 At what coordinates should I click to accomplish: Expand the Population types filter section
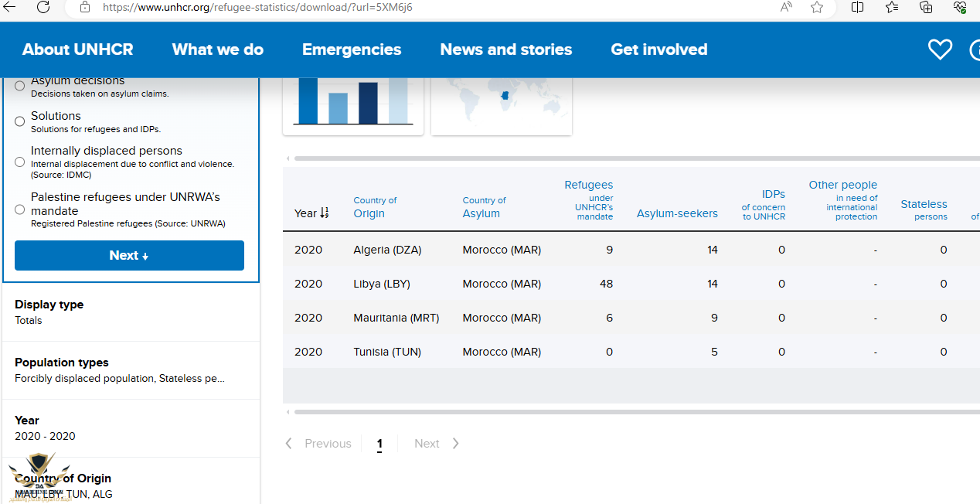coord(131,370)
